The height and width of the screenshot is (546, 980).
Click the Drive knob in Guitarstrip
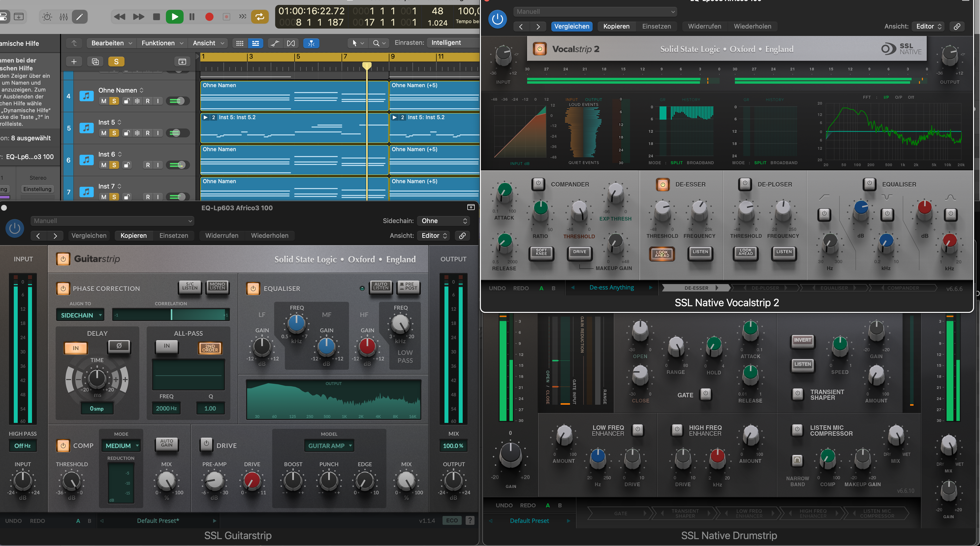point(252,481)
